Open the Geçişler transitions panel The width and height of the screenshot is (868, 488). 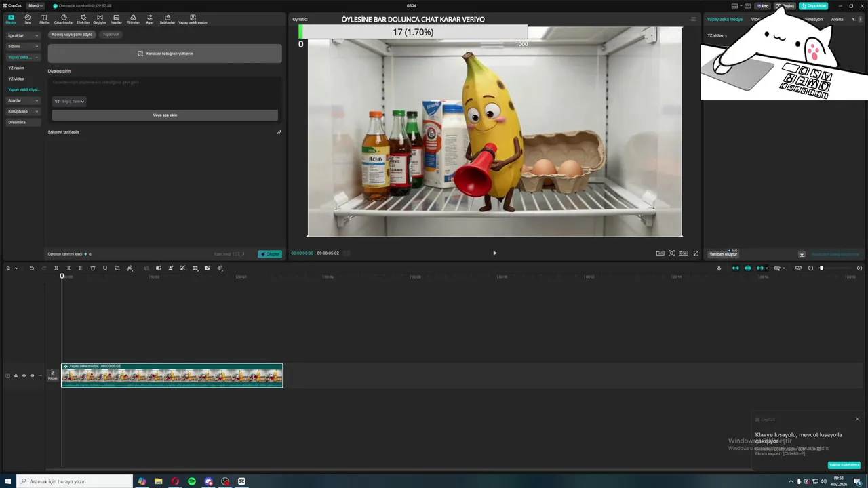tap(100, 19)
